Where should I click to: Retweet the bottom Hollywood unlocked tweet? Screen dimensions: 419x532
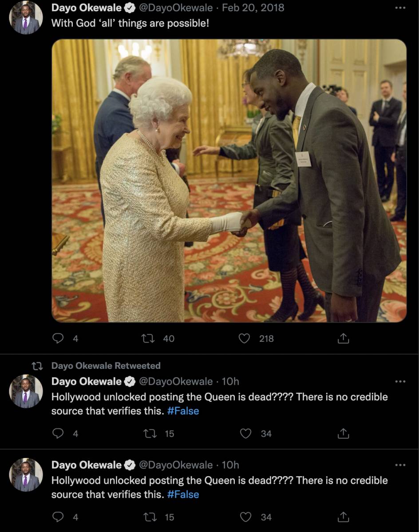point(150,517)
